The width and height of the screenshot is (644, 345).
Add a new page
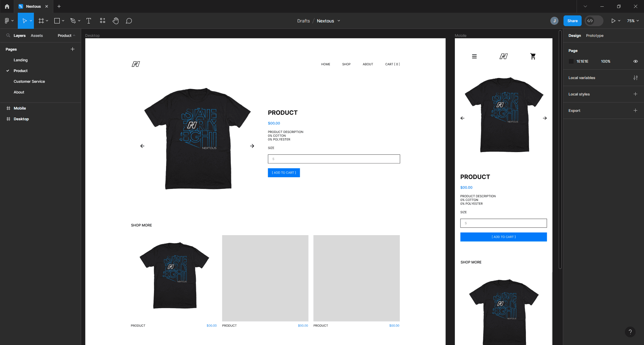pos(72,49)
